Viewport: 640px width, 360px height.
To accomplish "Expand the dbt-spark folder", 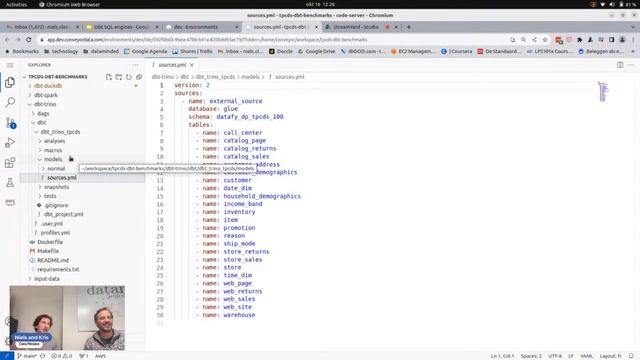I will click(x=46, y=95).
